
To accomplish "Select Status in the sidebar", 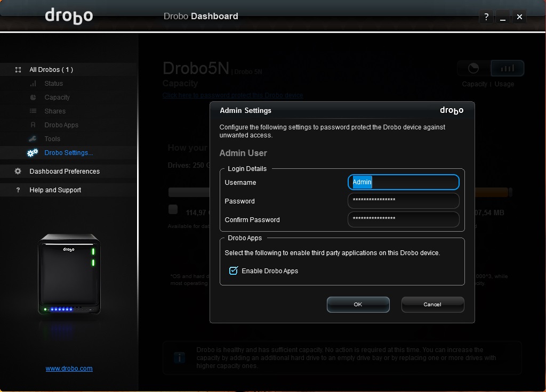I will (x=54, y=84).
